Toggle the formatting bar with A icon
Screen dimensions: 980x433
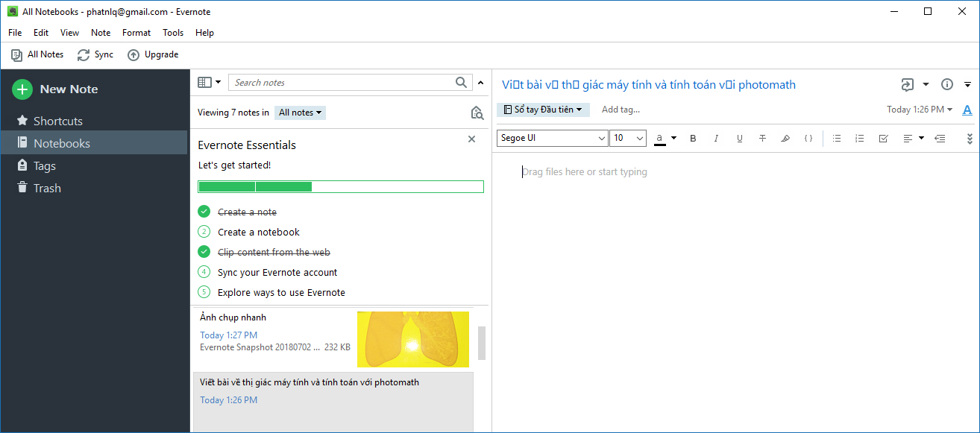(x=967, y=110)
